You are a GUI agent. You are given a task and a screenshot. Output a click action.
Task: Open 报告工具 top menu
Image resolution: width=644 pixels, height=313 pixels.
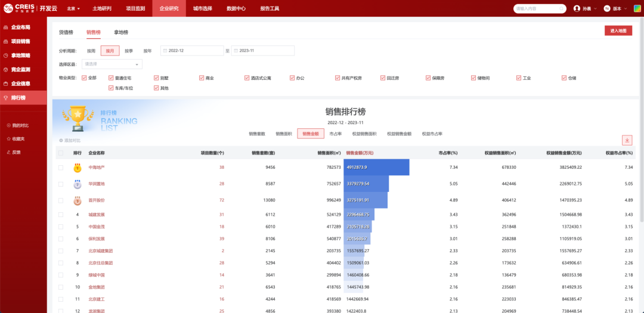[270, 8]
